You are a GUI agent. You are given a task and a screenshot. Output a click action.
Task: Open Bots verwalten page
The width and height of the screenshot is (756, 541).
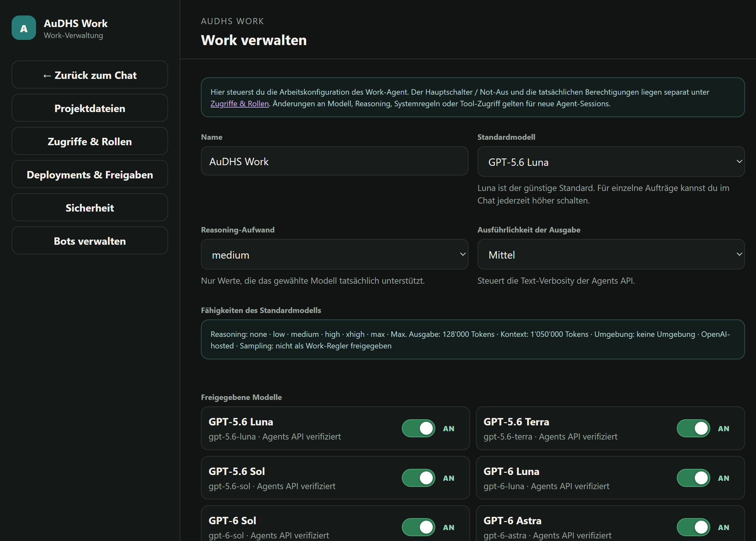[x=90, y=241]
